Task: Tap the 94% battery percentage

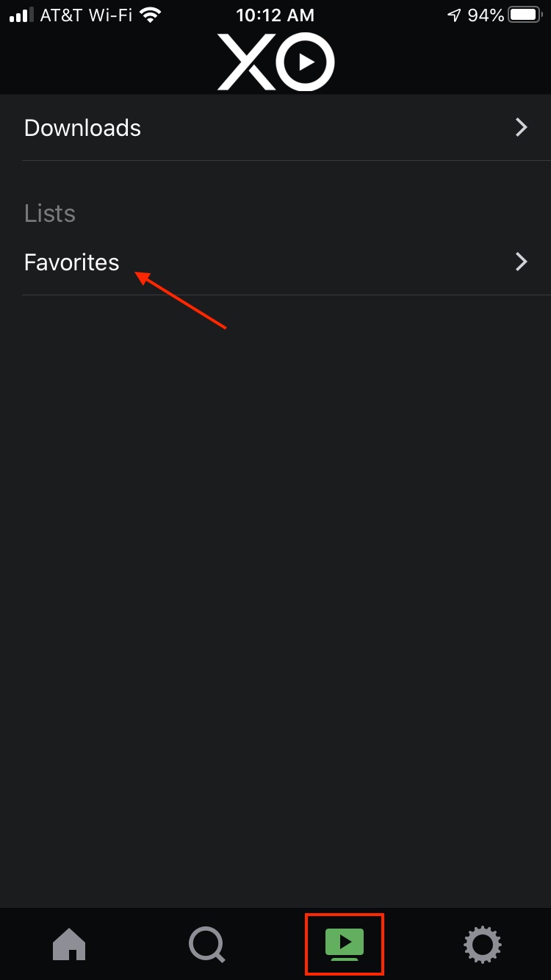Action: tap(486, 15)
